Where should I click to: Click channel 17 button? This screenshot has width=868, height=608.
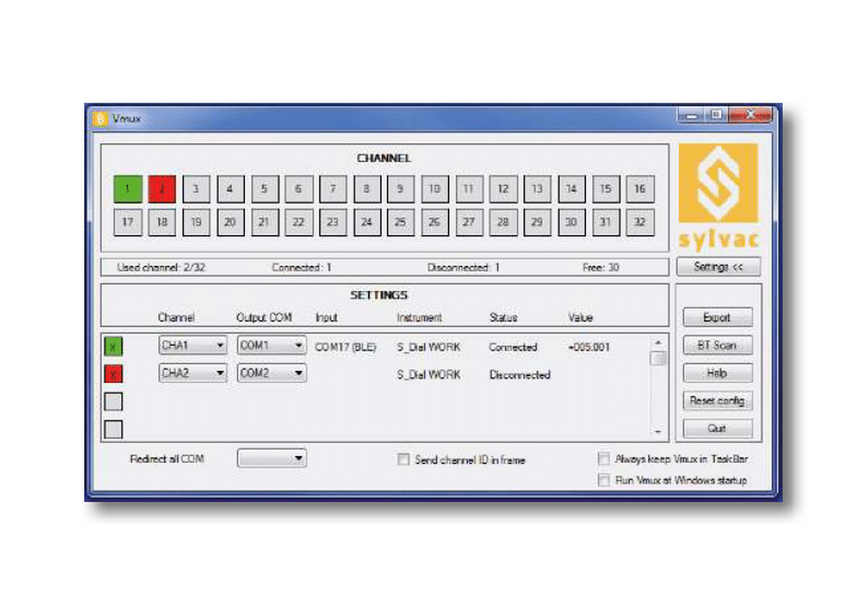[x=128, y=222]
